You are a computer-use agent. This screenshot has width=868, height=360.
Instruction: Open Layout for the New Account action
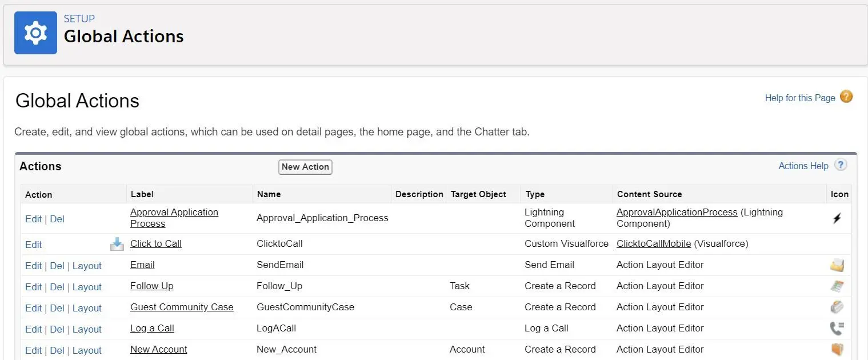pyautogui.click(x=87, y=350)
